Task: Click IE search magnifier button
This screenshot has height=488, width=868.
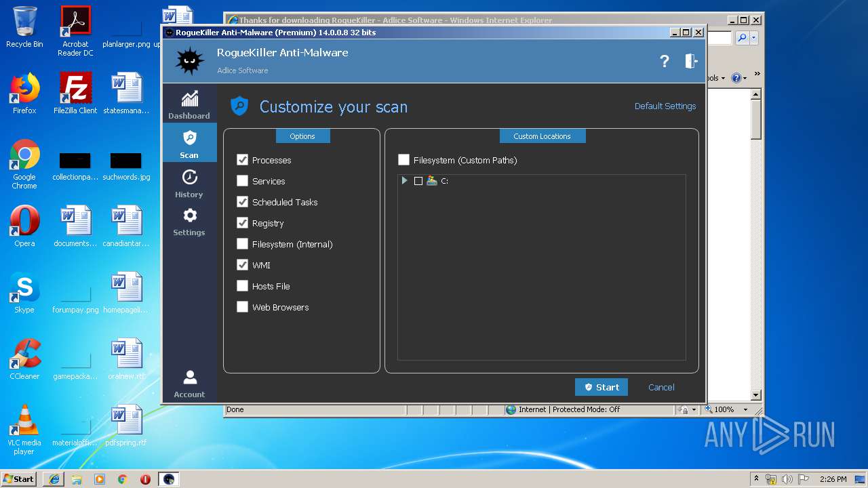Action: pyautogui.click(x=742, y=38)
